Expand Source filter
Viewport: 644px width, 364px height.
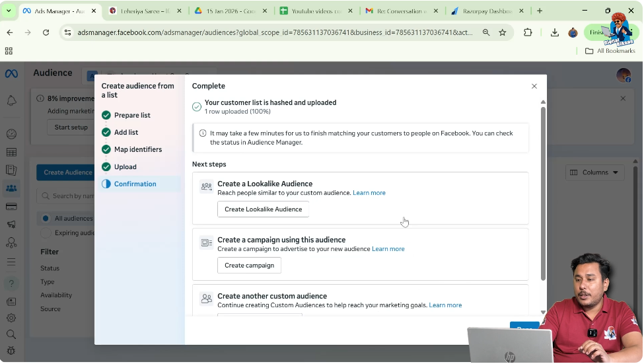click(50, 309)
